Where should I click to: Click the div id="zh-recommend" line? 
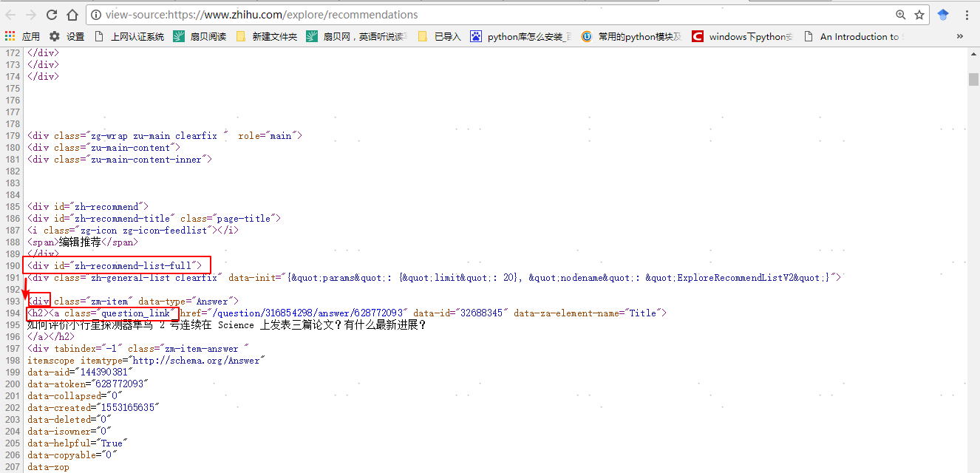[x=88, y=207]
